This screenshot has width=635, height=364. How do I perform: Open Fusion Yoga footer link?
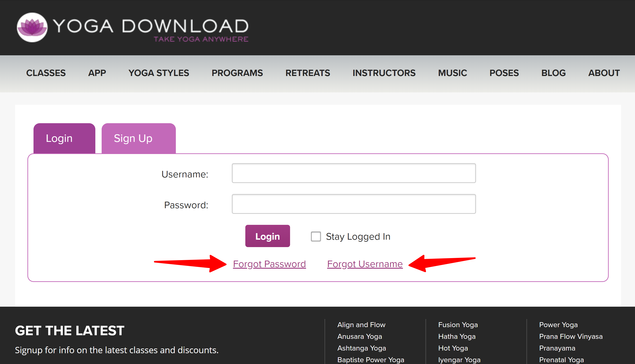(458, 325)
